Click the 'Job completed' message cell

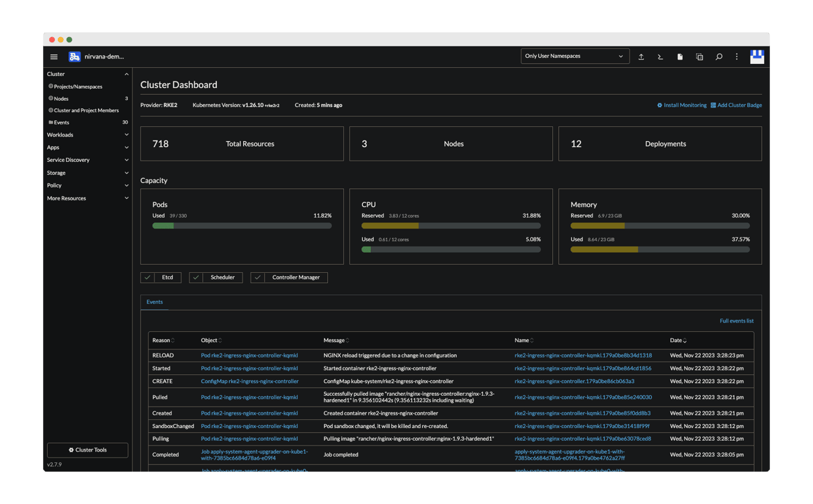pyautogui.click(x=341, y=455)
